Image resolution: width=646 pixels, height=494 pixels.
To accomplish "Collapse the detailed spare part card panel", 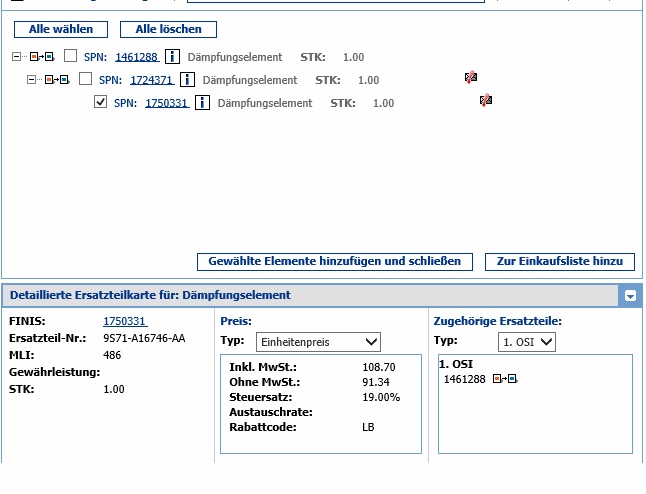I will tap(629, 295).
